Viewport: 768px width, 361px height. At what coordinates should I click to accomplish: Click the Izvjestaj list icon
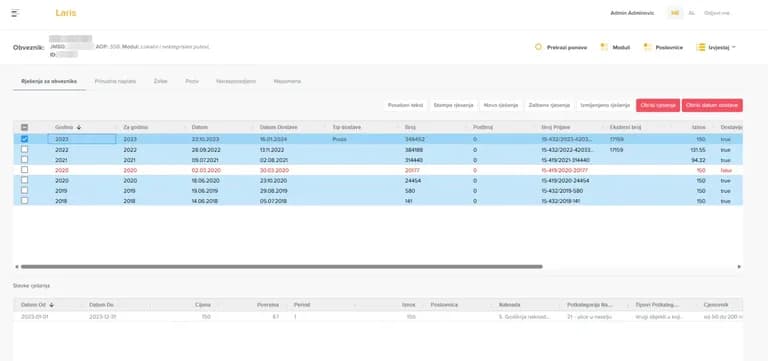click(x=700, y=47)
